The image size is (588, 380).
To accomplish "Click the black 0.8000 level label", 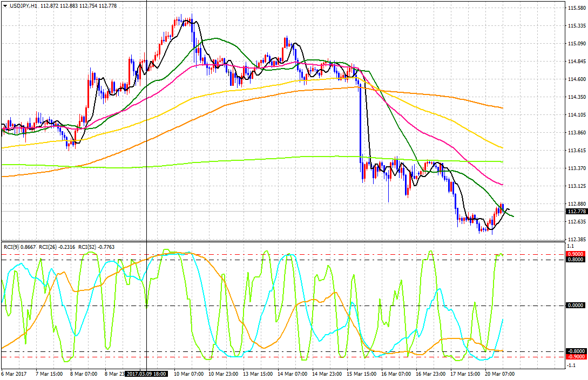I will [x=574, y=260].
